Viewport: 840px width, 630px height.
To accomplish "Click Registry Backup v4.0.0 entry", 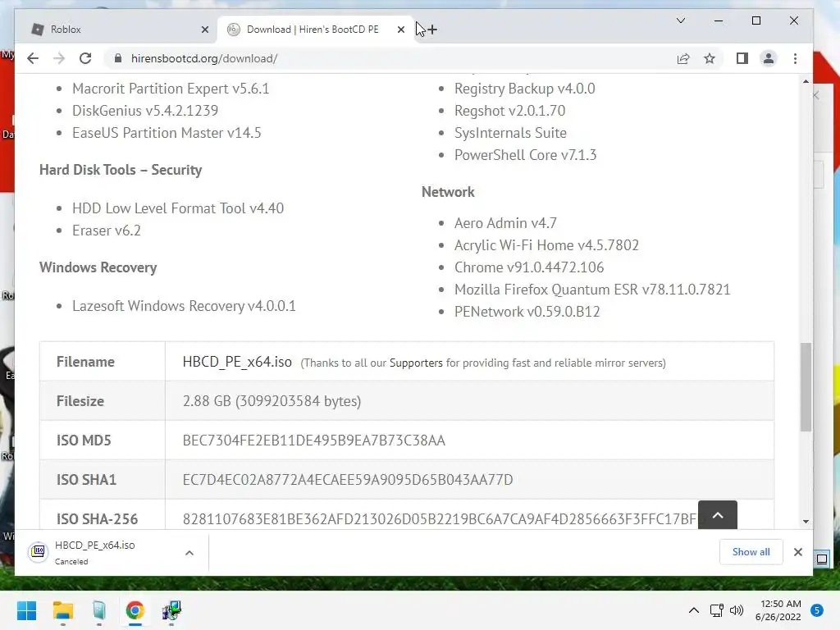I will tap(524, 89).
